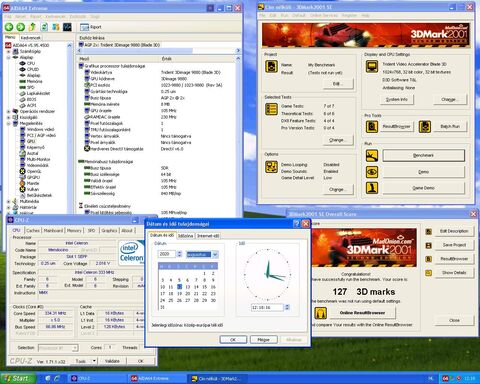The image size is (480, 384).
Task: Click the Riport toolbar button in AIDA64
Action: pyautogui.click(x=91, y=27)
